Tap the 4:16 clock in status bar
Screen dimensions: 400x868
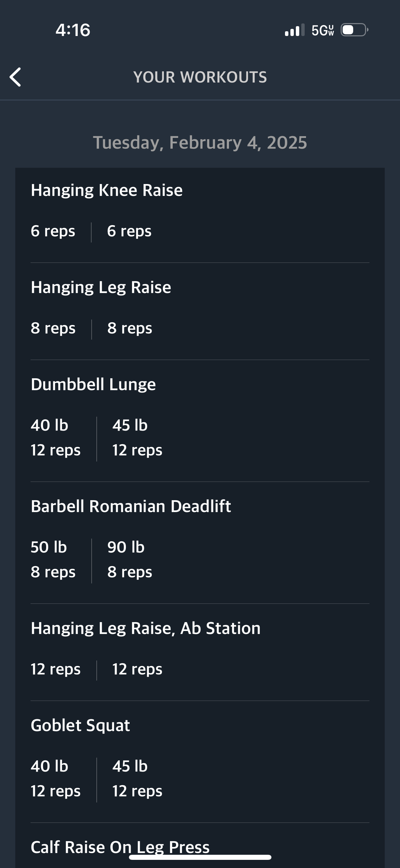(73, 30)
